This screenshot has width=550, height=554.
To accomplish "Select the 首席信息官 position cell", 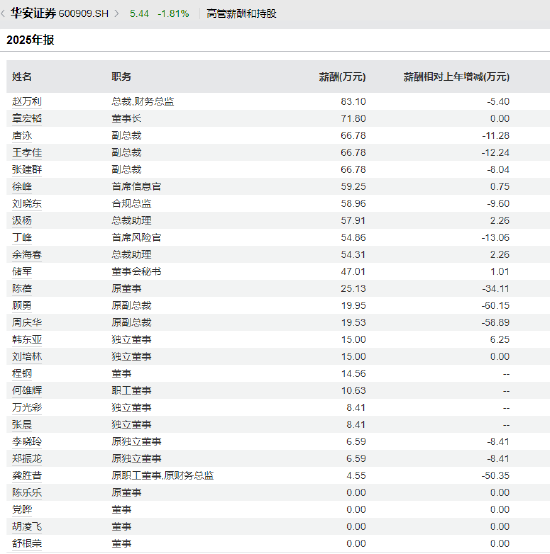I will [x=136, y=187].
